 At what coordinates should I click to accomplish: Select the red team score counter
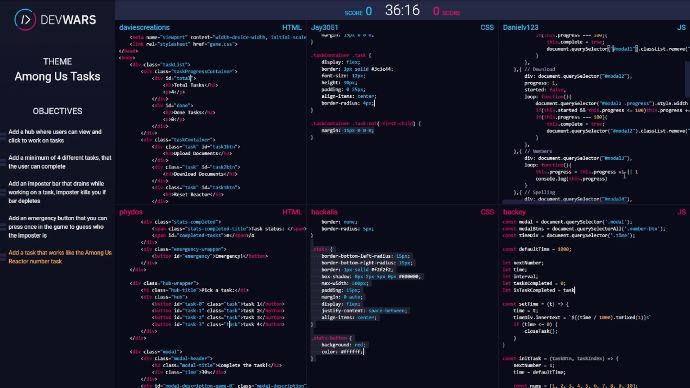point(436,11)
